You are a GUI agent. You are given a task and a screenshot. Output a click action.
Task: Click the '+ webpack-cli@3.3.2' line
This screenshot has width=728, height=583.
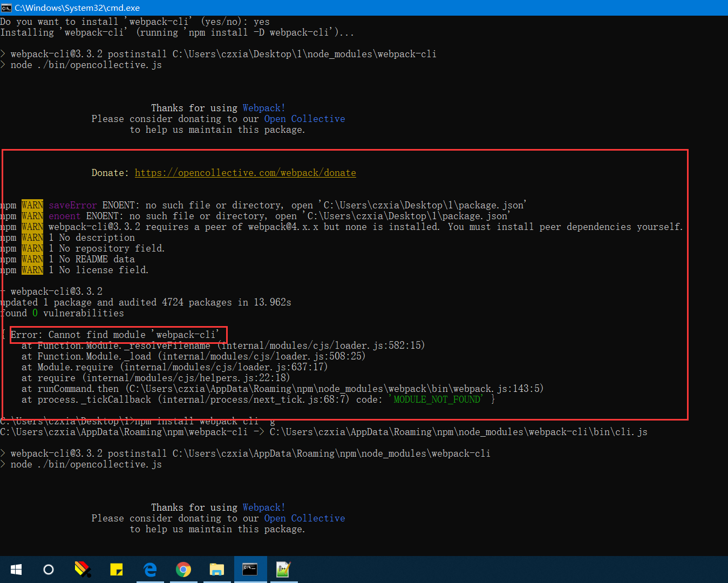51,291
